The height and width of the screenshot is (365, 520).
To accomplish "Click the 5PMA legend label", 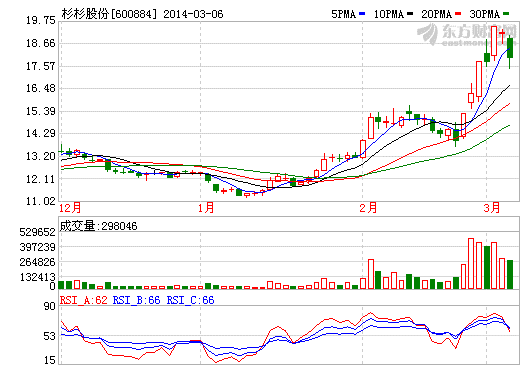I will (343, 14).
